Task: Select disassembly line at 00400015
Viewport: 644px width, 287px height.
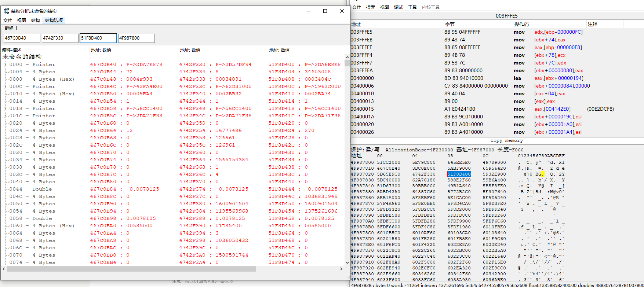Action: click(x=497, y=109)
